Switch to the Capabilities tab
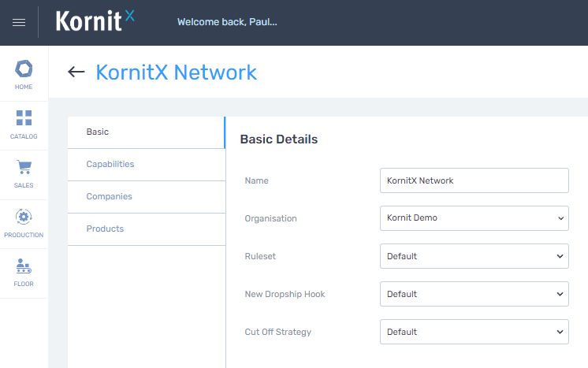 click(x=147, y=165)
